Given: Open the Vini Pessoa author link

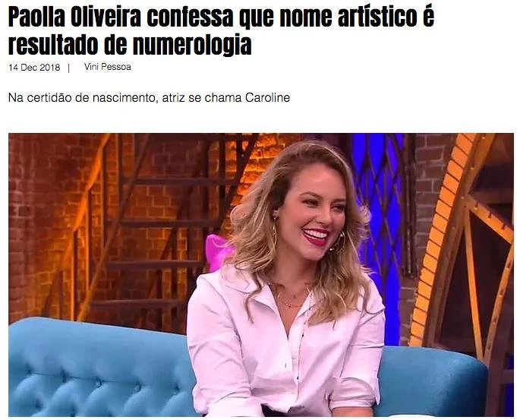Looking at the screenshot, I should [108, 67].
